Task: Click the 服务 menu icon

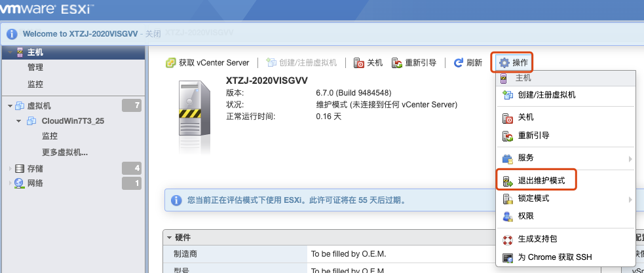Action: click(508, 158)
